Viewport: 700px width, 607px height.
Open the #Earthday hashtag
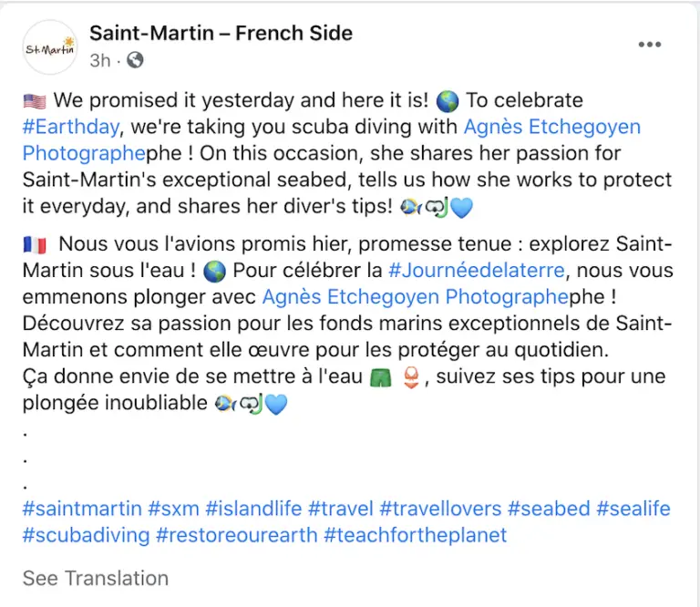pos(71,127)
